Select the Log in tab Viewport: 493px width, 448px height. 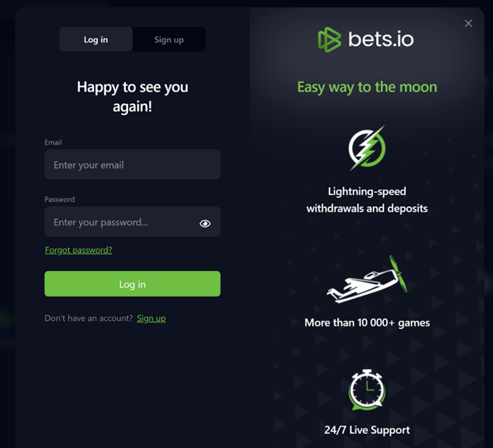(96, 40)
